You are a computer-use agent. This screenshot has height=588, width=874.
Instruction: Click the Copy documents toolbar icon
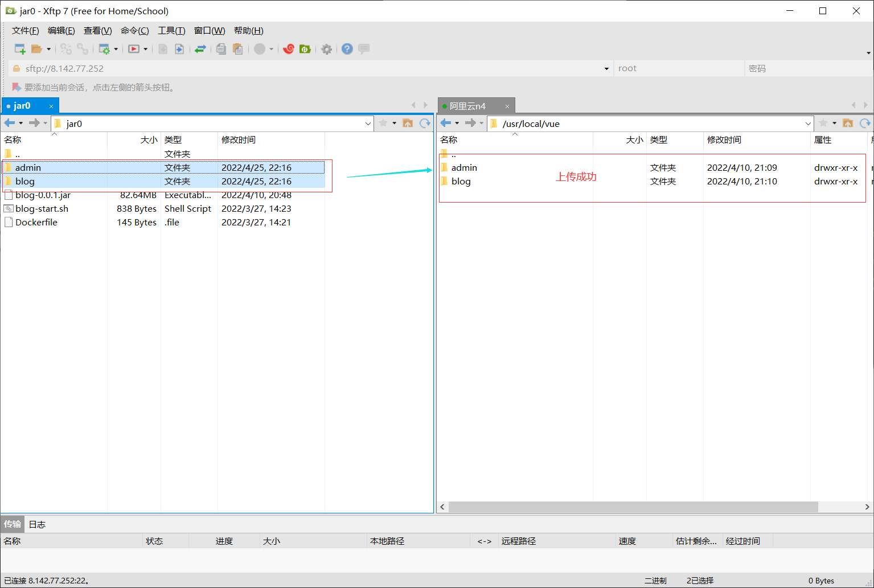point(221,49)
